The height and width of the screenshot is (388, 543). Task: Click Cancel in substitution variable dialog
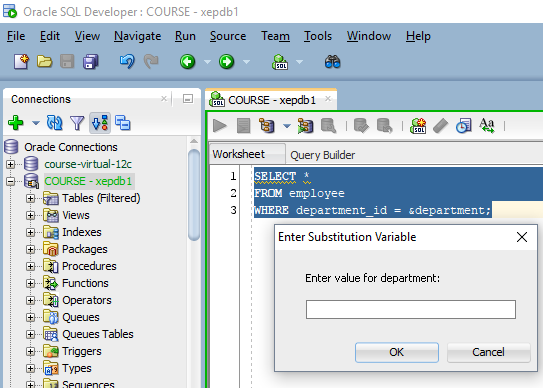pos(488,352)
